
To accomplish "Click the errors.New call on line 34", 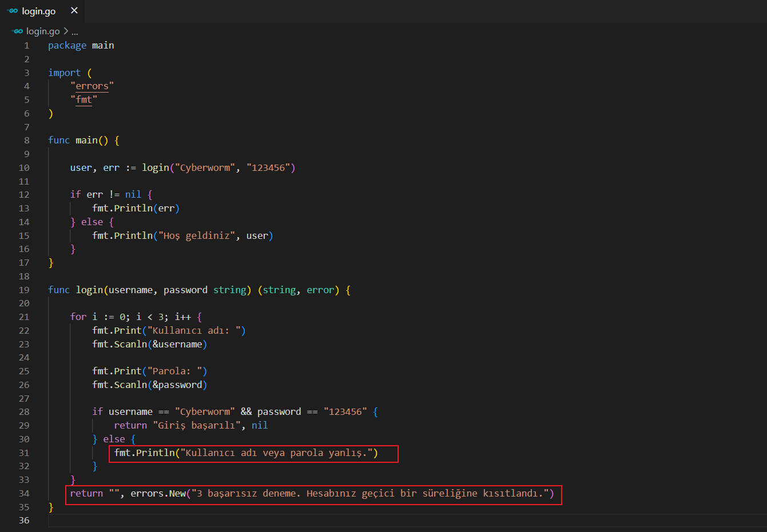I will 158,494.
